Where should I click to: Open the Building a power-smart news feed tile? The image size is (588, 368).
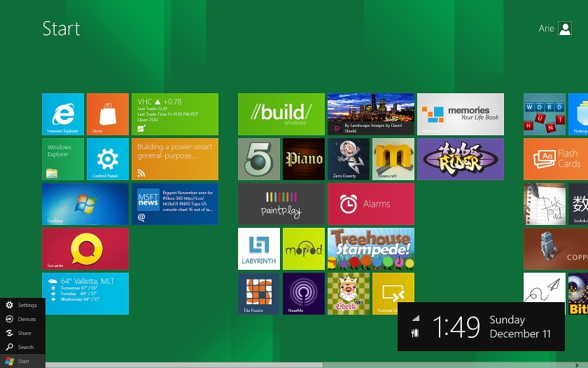175,159
